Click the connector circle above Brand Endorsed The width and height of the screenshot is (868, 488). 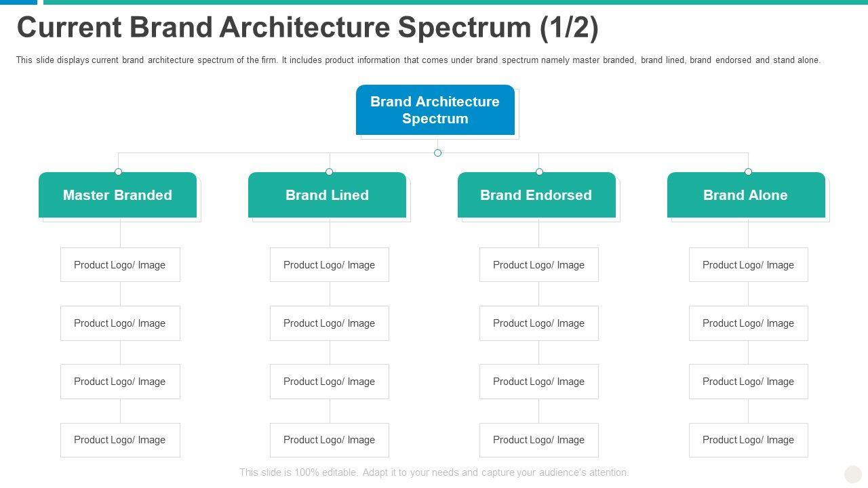click(539, 171)
